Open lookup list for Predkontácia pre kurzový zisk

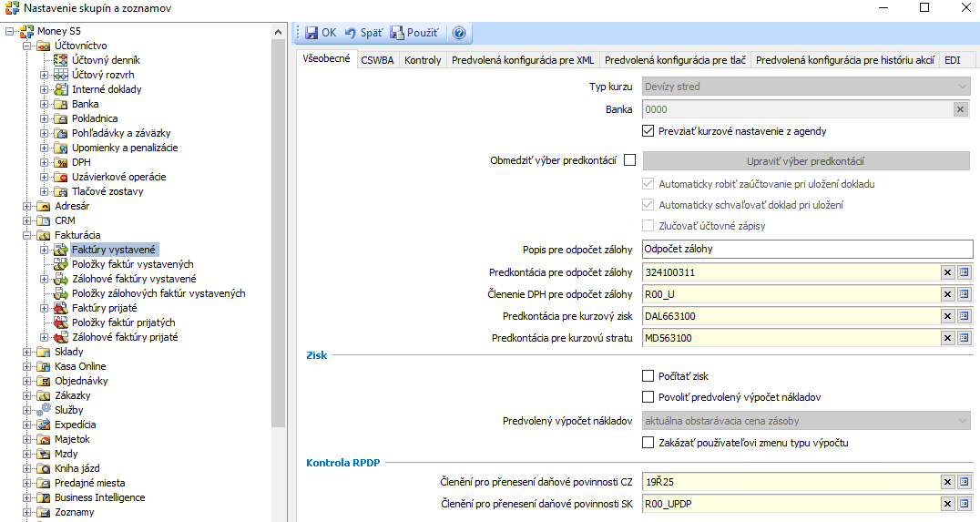coord(965,316)
